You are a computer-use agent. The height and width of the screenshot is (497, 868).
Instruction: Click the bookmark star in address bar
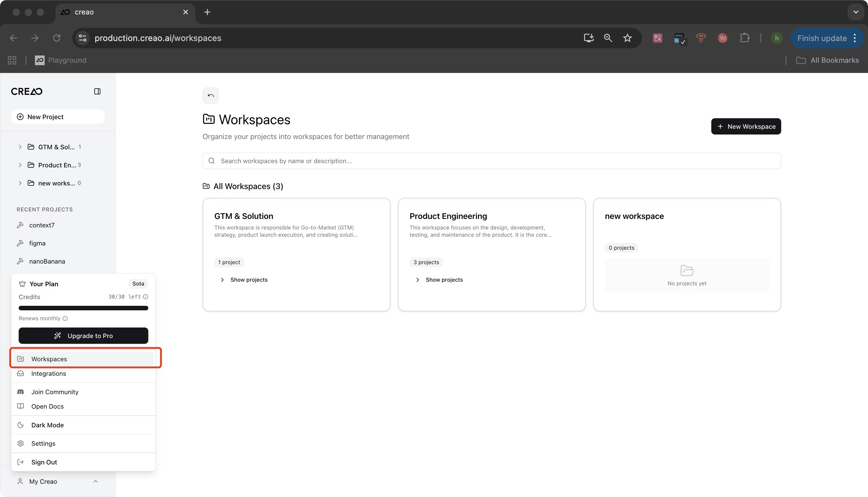click(x=627, y=38)
